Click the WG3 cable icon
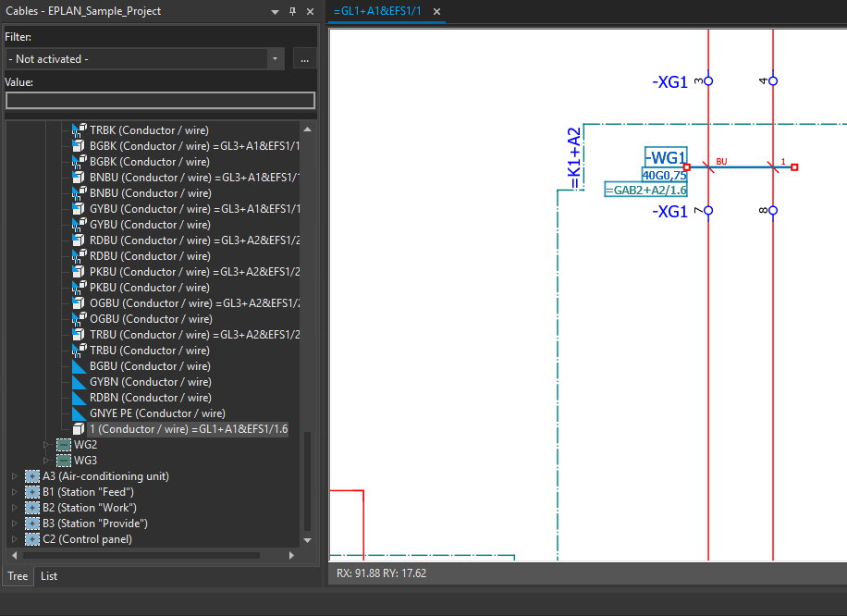Screen dimensions: 847x616 (x=62, y=460)
